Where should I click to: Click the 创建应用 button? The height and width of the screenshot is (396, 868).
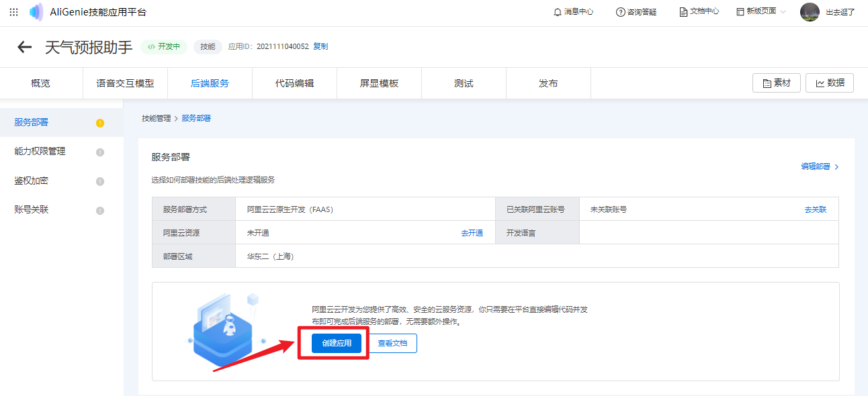(337, 343)
